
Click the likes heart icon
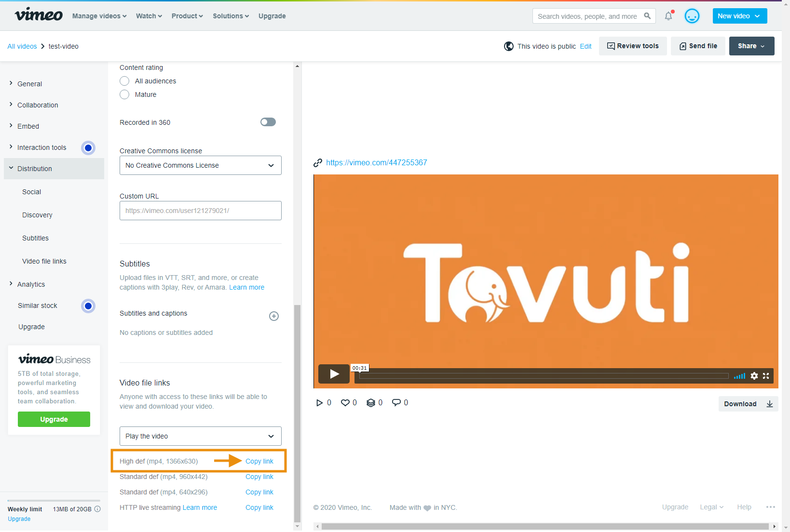345,403
